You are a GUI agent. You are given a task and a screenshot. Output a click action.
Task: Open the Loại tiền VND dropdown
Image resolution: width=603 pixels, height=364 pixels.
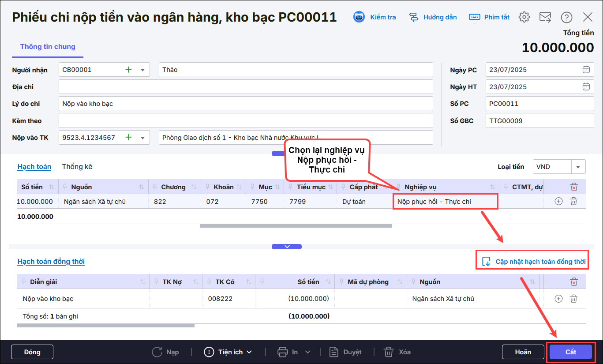pos(578,167)
